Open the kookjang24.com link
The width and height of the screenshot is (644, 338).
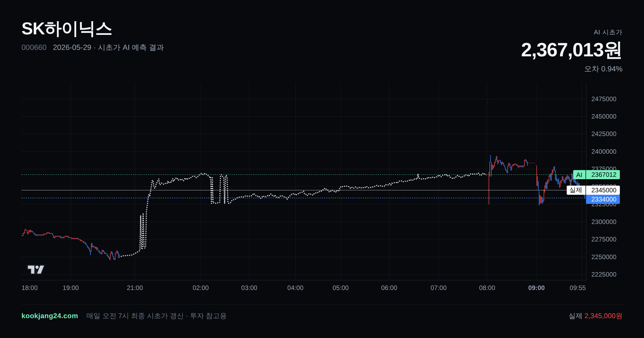[x=50, y=316]
